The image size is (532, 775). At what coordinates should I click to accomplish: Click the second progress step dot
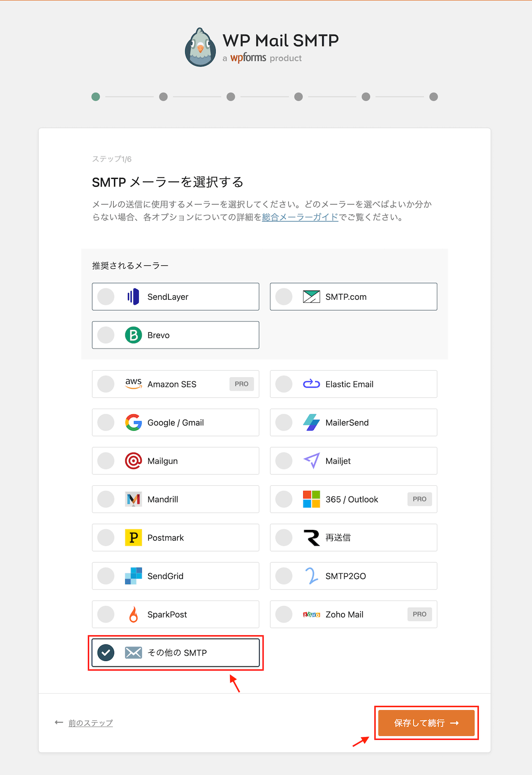163,97
